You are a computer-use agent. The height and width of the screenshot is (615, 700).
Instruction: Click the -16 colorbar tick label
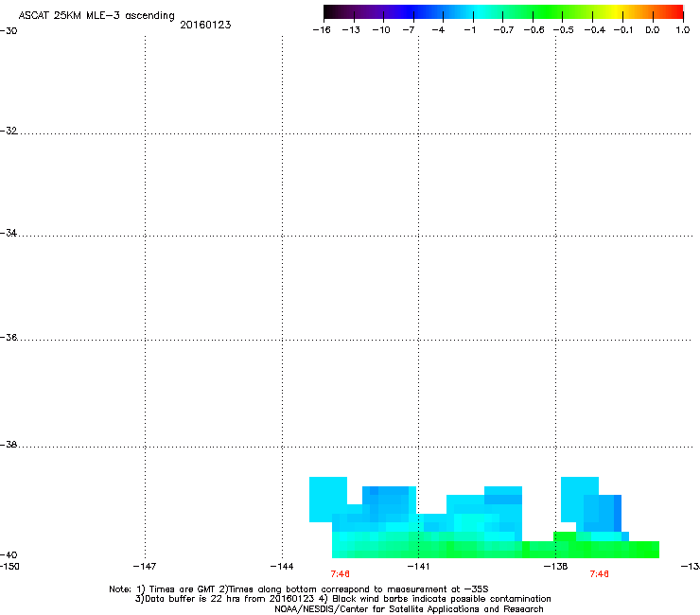click(322, 30)
